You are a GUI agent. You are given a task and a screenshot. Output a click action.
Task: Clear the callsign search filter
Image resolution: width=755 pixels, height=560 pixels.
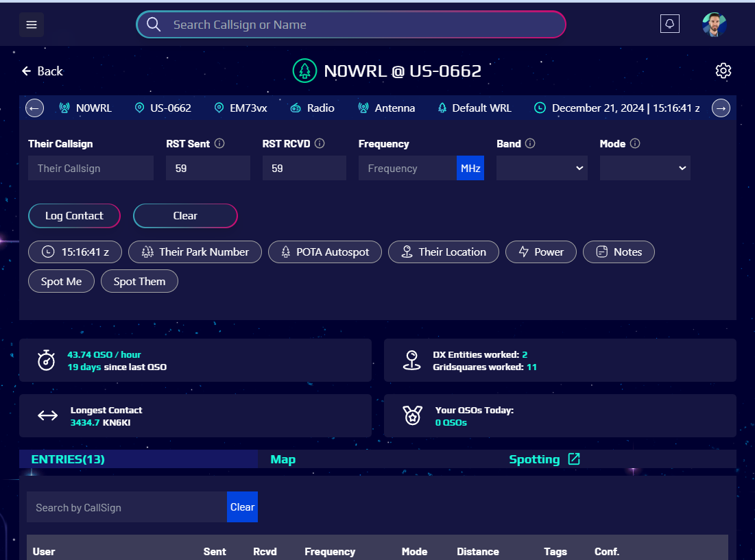[x=242, y=507]
